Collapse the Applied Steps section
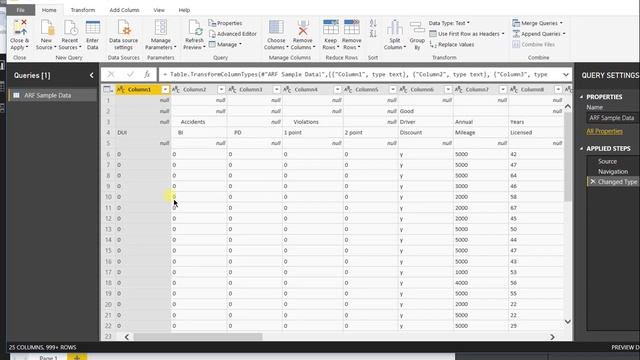This screenshot has width=640, height=360. tap(581, 149)
